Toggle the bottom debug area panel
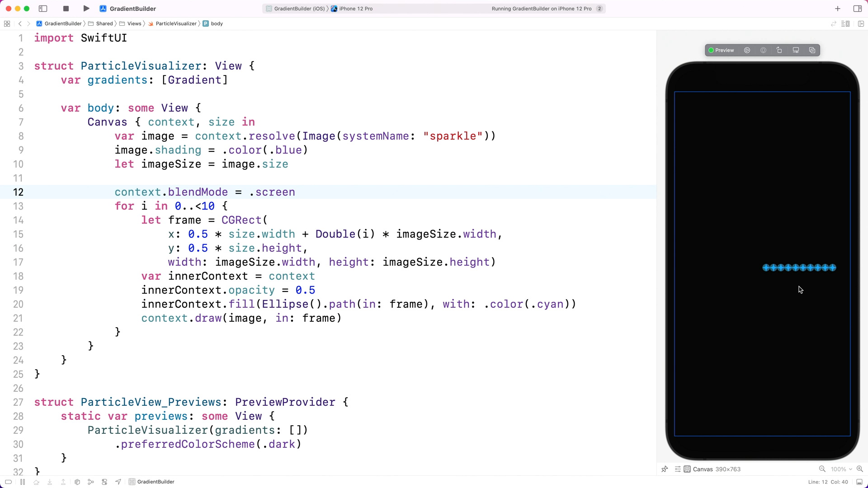Viewport: 868px width, 488px height. pyautogui.click(x=859, y=482)
